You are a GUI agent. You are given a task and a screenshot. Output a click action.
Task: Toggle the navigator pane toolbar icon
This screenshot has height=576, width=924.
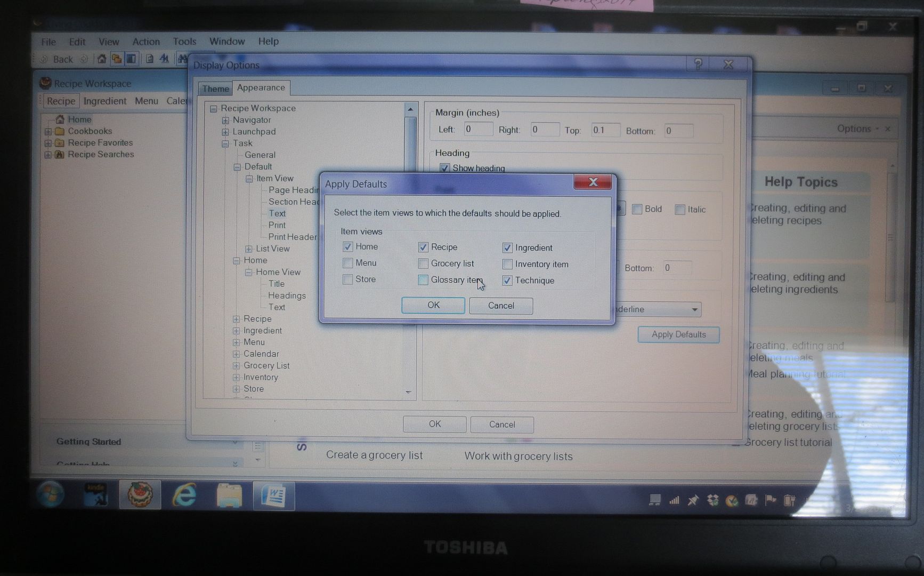click(131, 59)
